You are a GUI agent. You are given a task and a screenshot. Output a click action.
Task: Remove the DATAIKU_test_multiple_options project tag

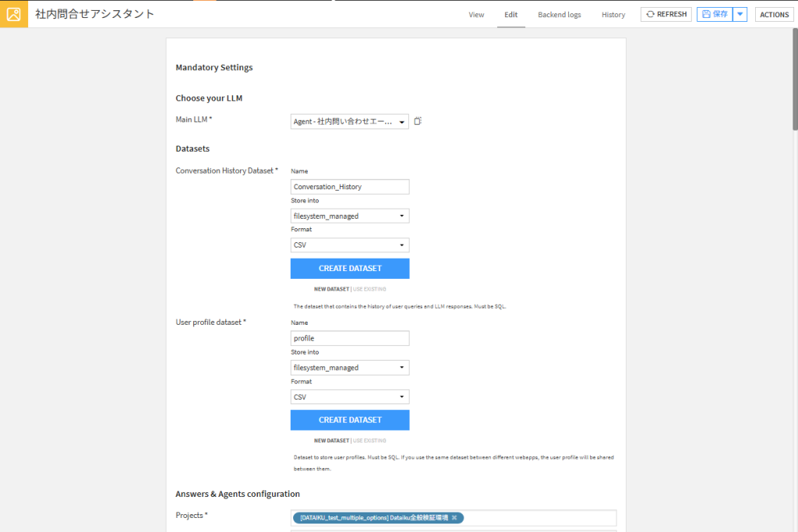click(454, 518)
